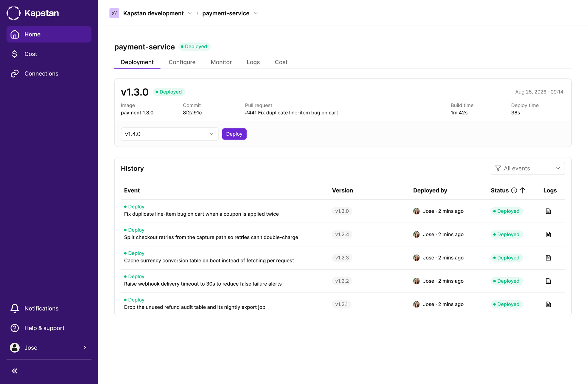This screenshot has width=588, height=384.
Task: Open logs for v1.3.0 deployment
Action: [x=548, y=211]
